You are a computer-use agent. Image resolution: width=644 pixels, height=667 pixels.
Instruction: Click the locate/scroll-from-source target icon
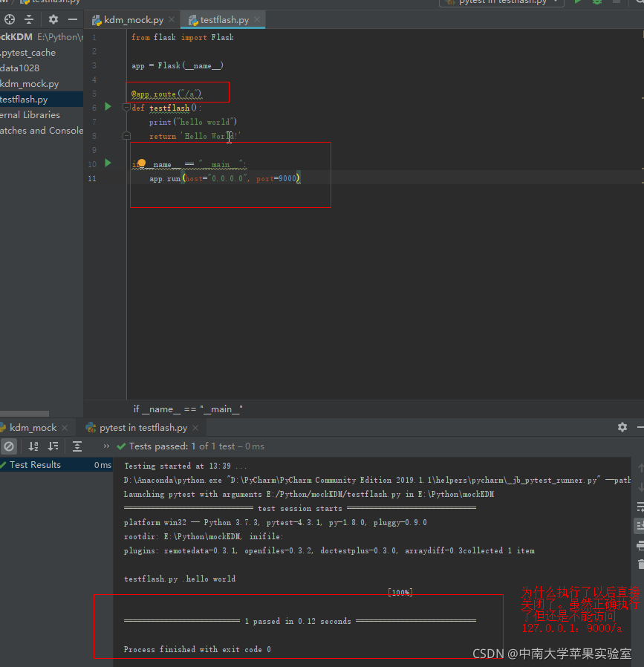(10, 19)
